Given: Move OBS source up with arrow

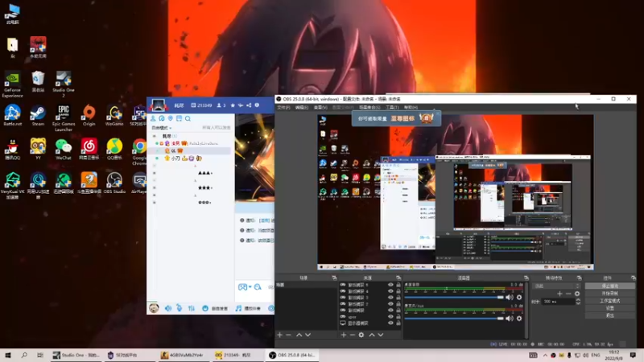Looking at the screenshot, I should 372,335.
